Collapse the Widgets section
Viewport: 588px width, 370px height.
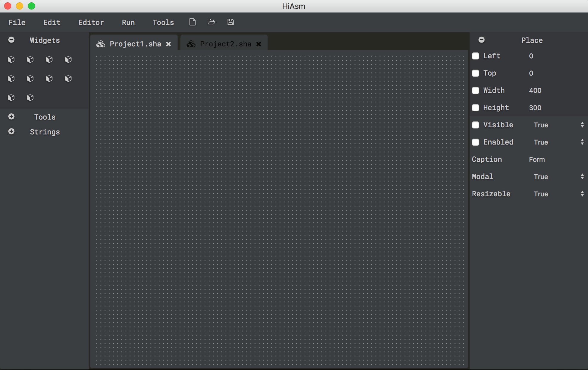click(x=11, y=40)
